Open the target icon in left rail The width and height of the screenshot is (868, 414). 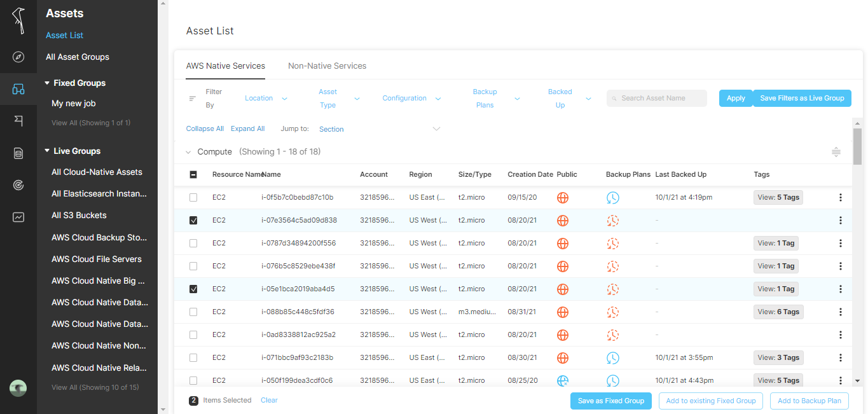18,185
